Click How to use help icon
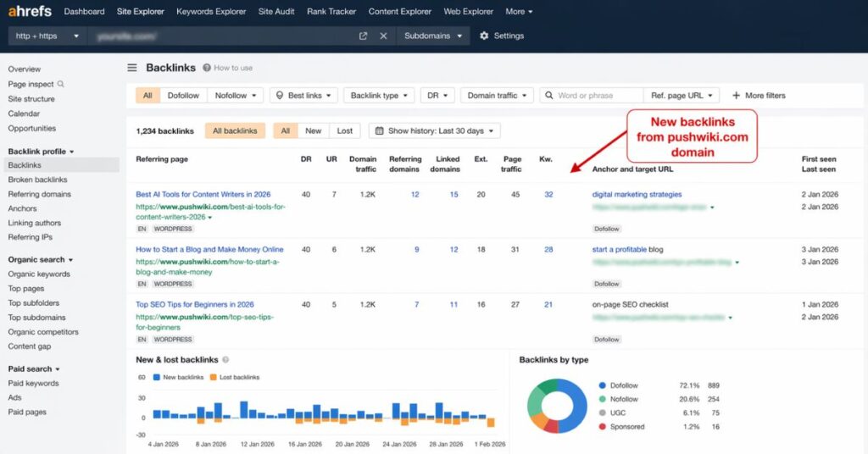The height and width of the screenshot is (454, 868). pos(207,68)
